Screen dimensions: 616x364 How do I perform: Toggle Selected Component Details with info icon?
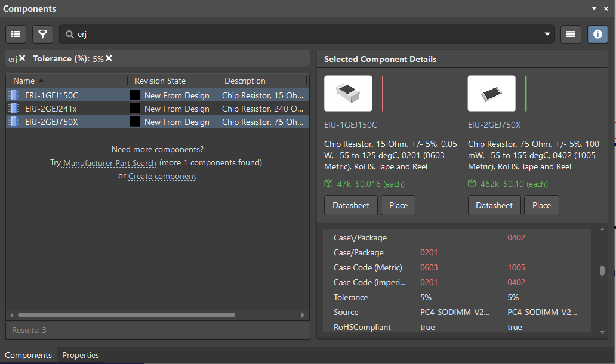(x=597, y=34)
